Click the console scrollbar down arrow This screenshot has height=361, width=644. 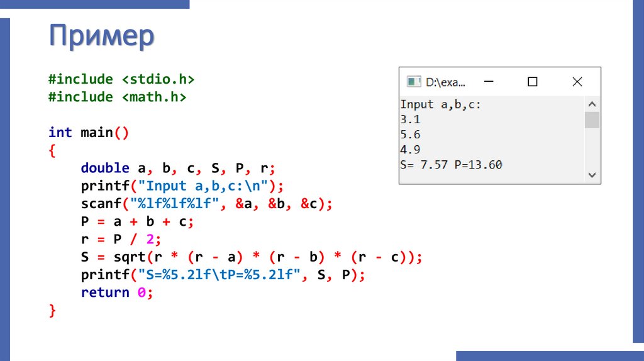point(592,175)
